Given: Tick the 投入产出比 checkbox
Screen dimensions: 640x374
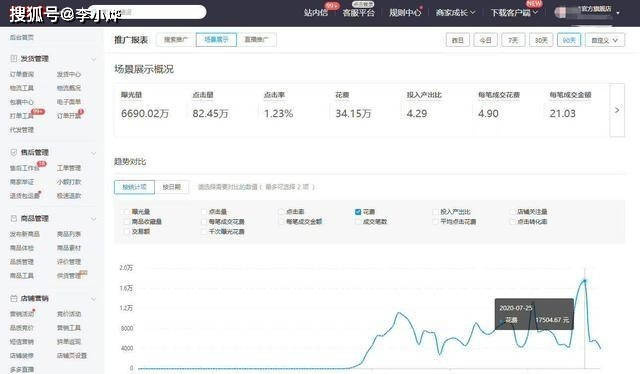Looking at the screenshot, I should tap(435, 212).
